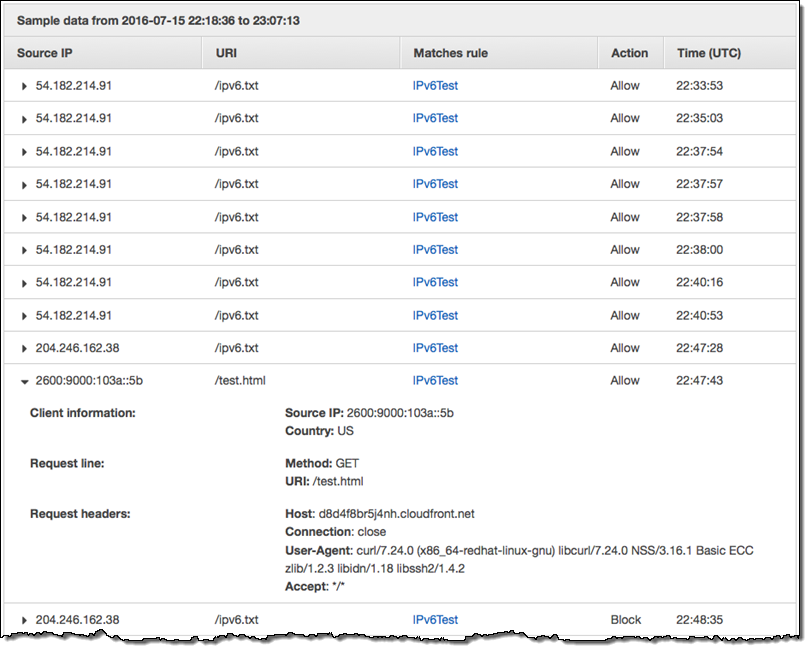810x651 pixels.
Task: Open the IPv6Test link on the Block row
Action: (435, 620)
